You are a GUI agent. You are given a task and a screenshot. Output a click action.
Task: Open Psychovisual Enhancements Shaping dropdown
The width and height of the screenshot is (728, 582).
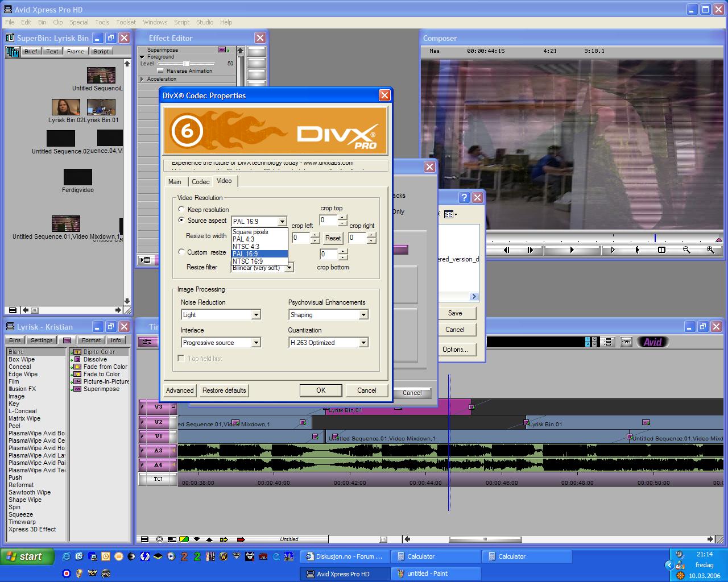click(x=363, y=315)
